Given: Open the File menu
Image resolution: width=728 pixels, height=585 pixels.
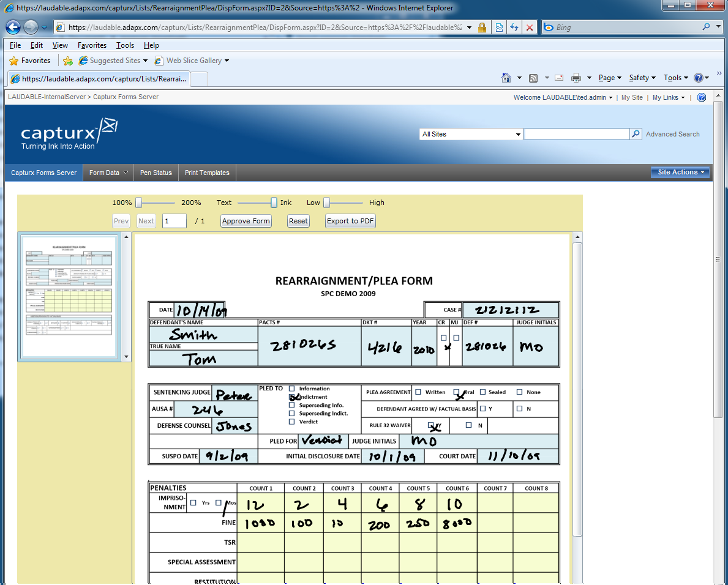Looking at the screenshot, I should pyautogui.click(x=15, y=45).
